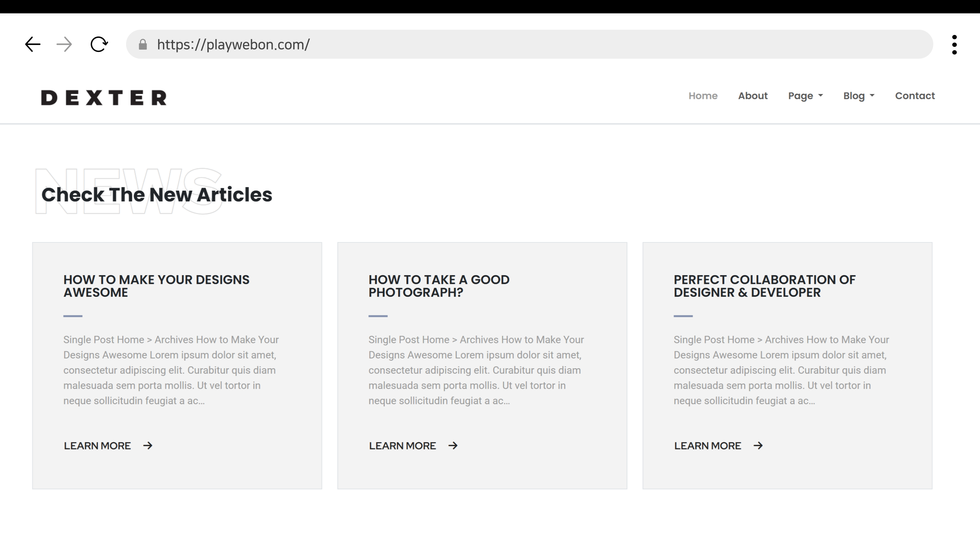Expand the Page dropdown menu
The height and width of the screenshot is (551, 980).
tap(805, 96)
